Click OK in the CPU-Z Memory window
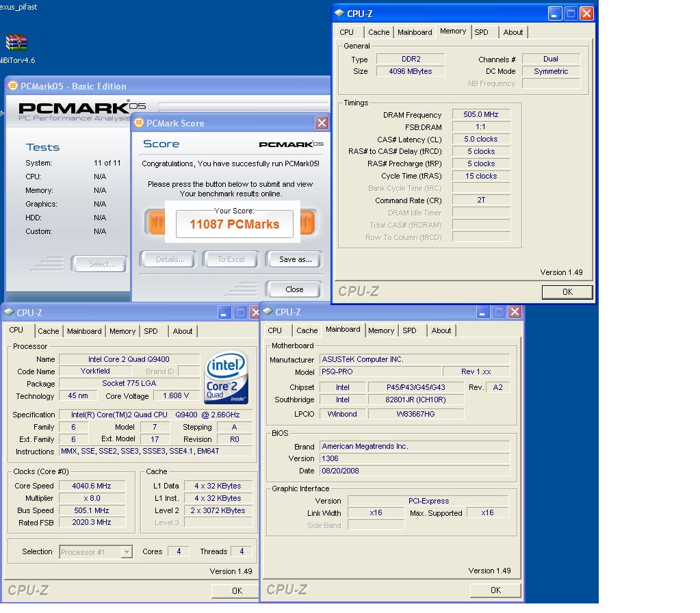 567,292
